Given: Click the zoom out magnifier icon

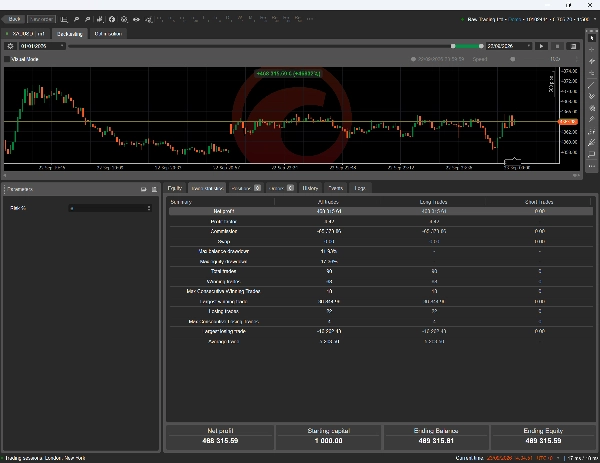Looking at the screenshot, I should (87, 19).
